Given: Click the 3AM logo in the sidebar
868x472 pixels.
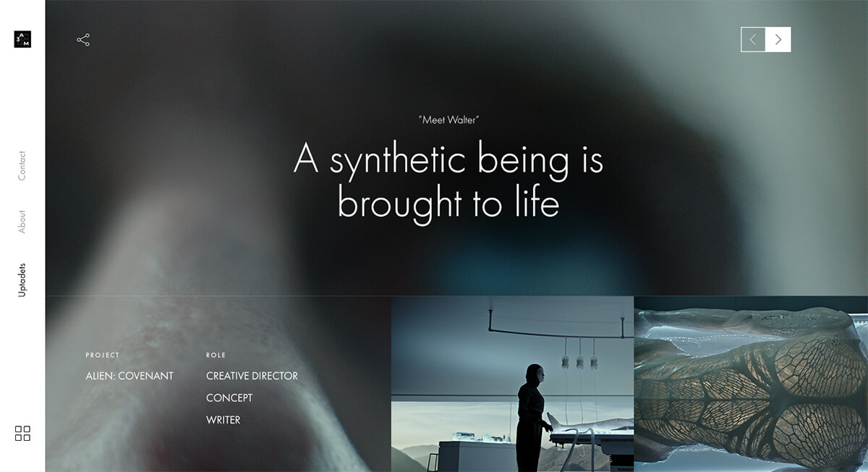Looking at the screenshot, I should tap(22, 39).
